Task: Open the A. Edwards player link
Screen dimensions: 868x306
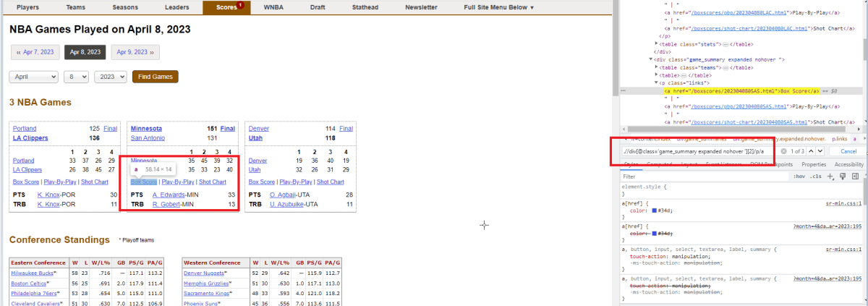Action: 169,195
